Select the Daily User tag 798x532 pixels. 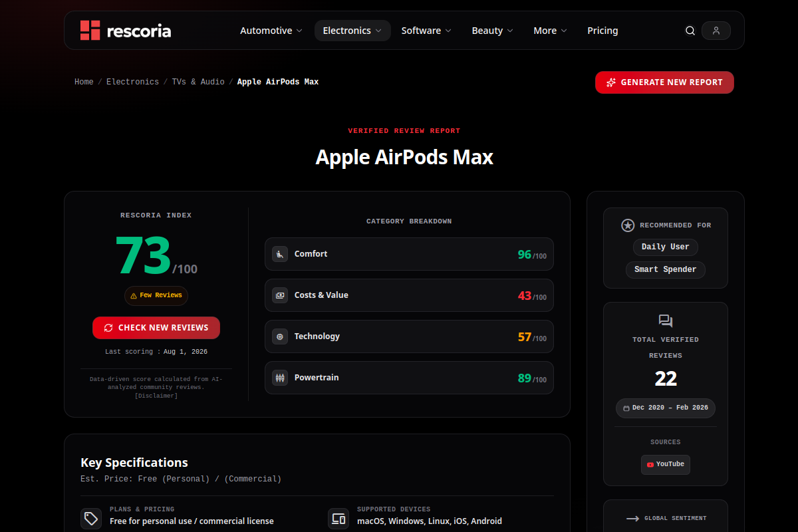coord(666,247)
